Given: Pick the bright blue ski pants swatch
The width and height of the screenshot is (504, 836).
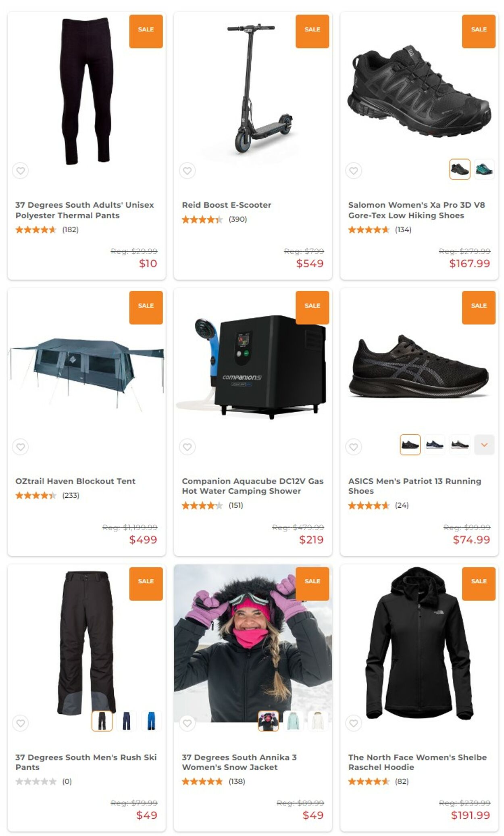Looking at the screenshot, I should pyautogui.click(x=151, y=721).
